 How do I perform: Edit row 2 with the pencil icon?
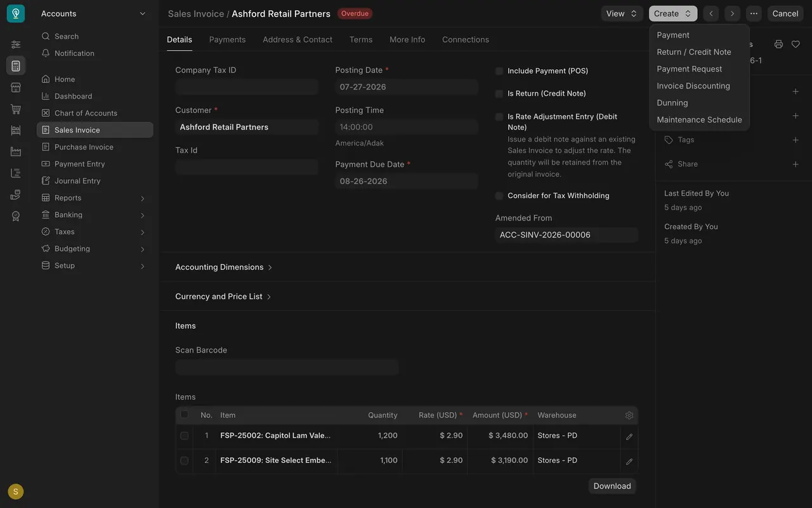(629, 461)
